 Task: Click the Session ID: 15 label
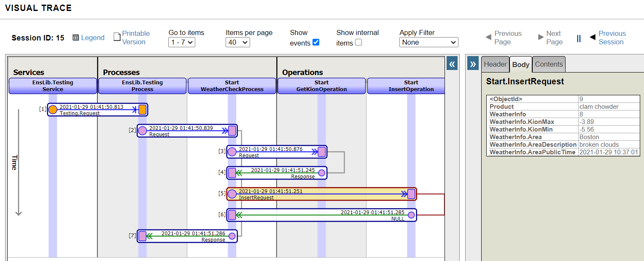coord(38,38)
